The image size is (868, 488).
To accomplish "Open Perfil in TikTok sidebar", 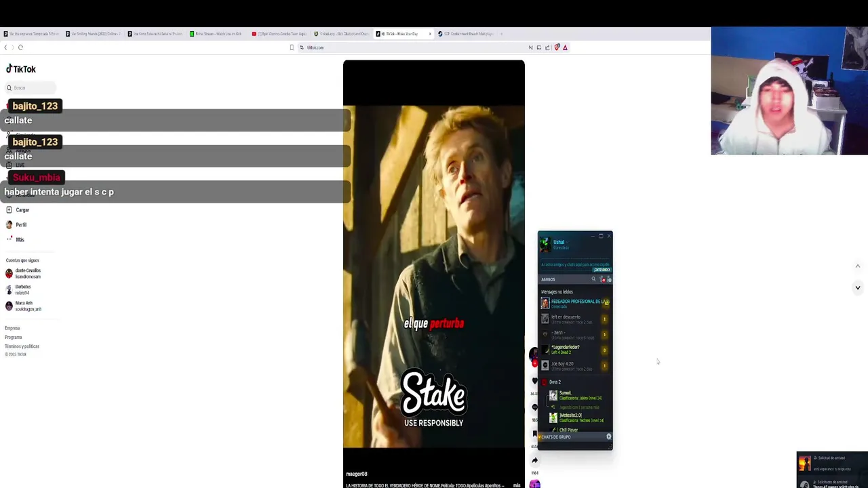I will (x=17, y=225).
